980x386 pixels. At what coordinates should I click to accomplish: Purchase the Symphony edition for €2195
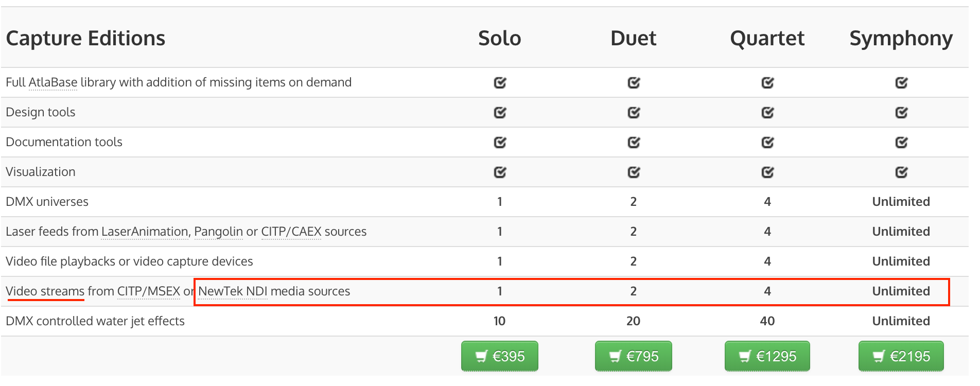pos(901,356)
